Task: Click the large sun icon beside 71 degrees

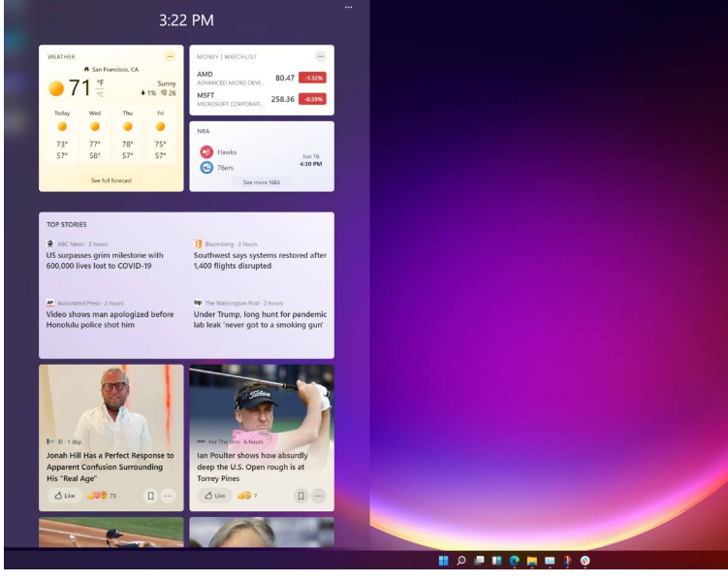Action: [x=56, y=88]
